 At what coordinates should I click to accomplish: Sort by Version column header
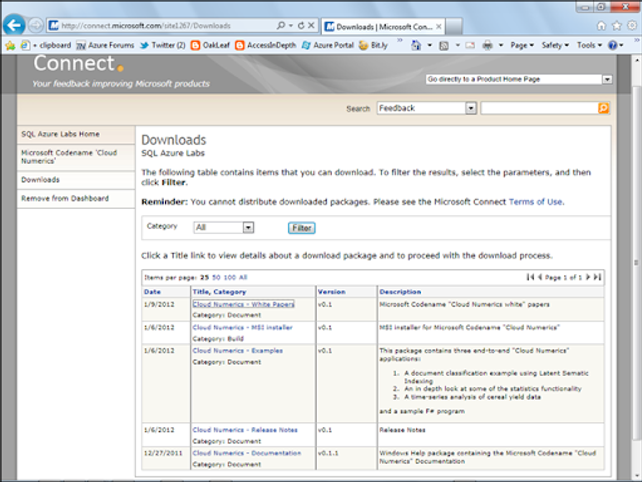[x=332, y=292]
